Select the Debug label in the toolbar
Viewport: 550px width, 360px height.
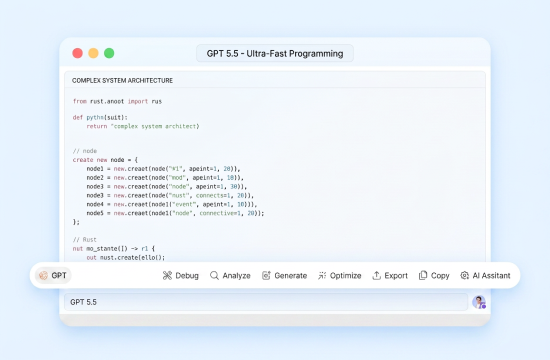tap(187, 276)
